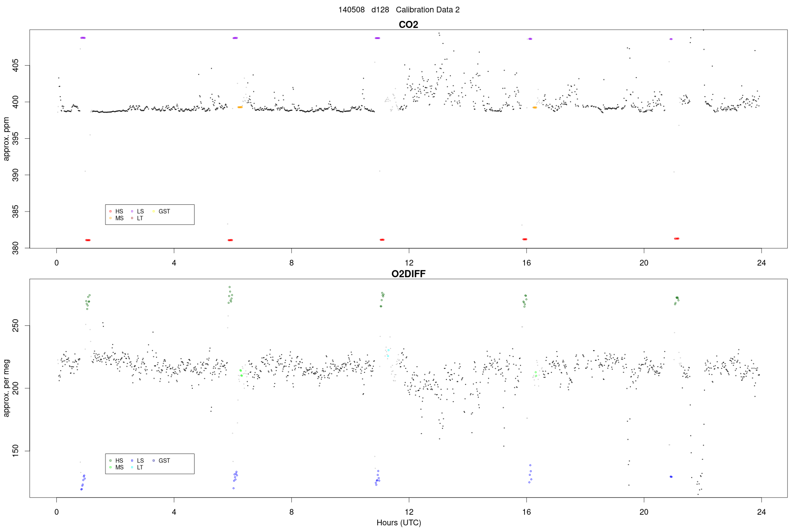Click the '380' tick on CO2 y-axis
798x532 pixels.
16,248
